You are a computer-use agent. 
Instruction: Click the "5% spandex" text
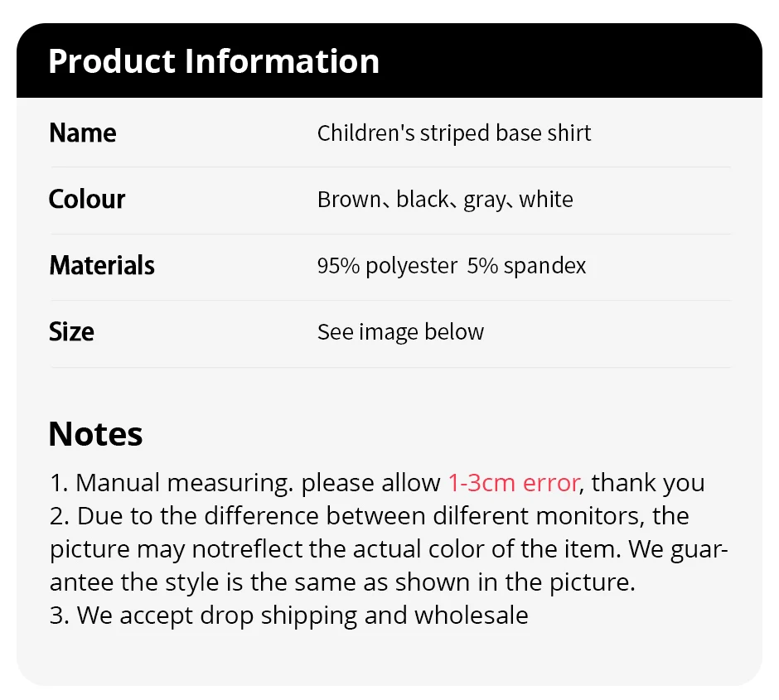tap(527, 266)
